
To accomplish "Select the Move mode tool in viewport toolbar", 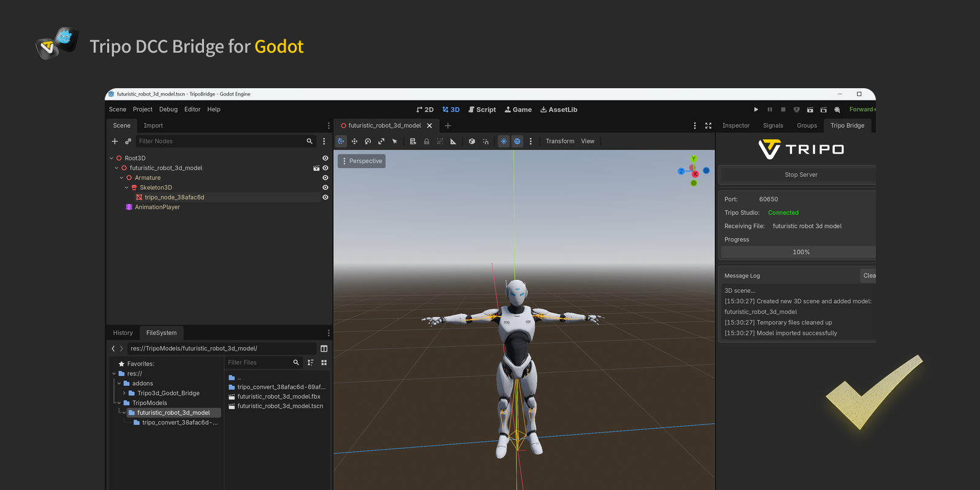I will tap(354, 141).
